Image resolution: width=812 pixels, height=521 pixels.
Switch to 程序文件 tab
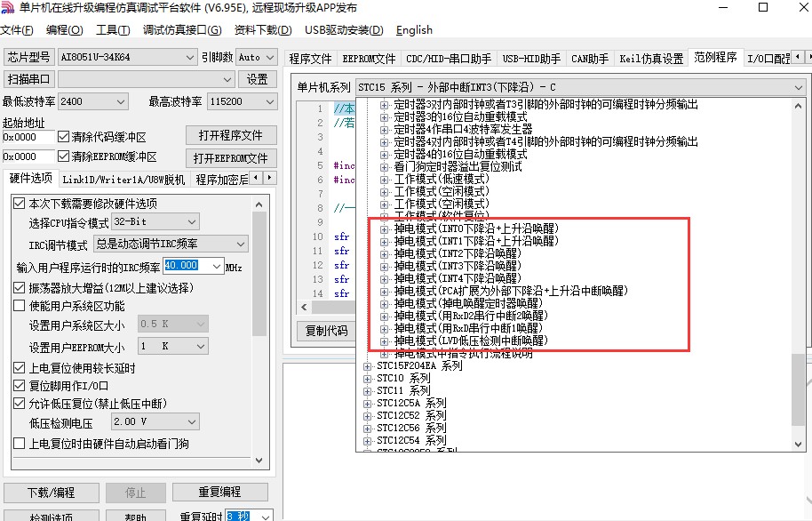point(311,59)
